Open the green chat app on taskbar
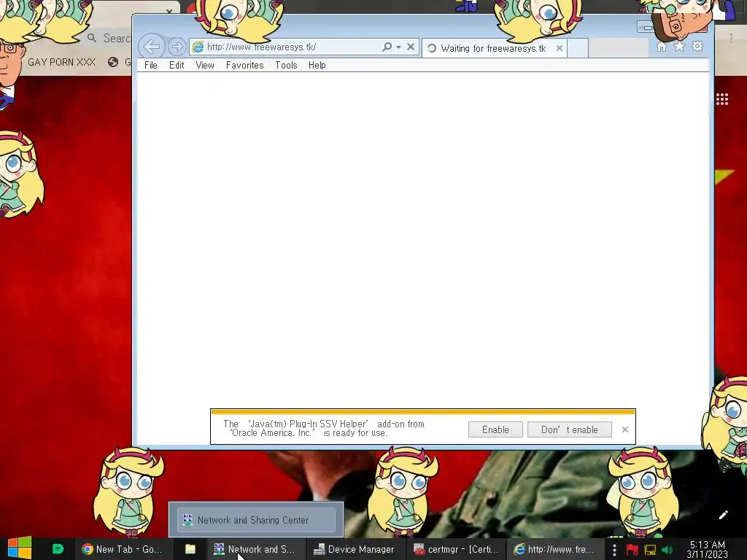The image size is (747, 560). coord(58,549)
